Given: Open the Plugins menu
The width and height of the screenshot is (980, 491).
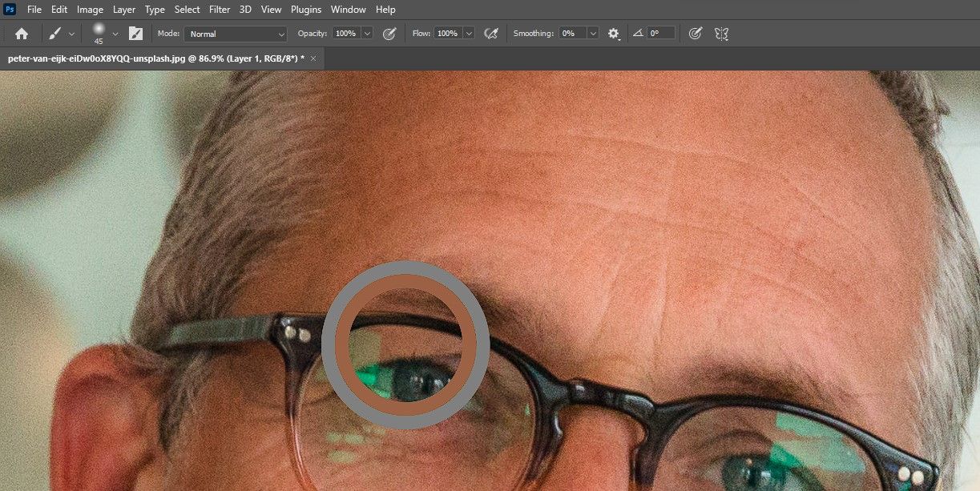Looking at the screenshot, I should 306,10.
